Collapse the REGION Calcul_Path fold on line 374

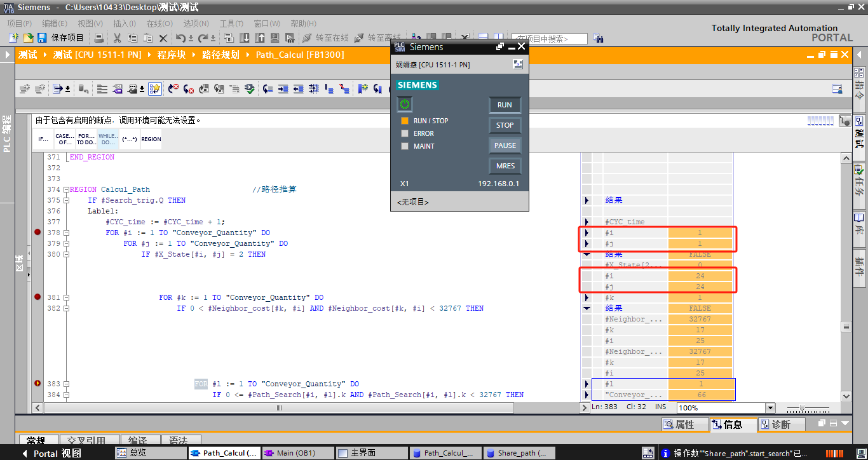click(x=67, y=189)
